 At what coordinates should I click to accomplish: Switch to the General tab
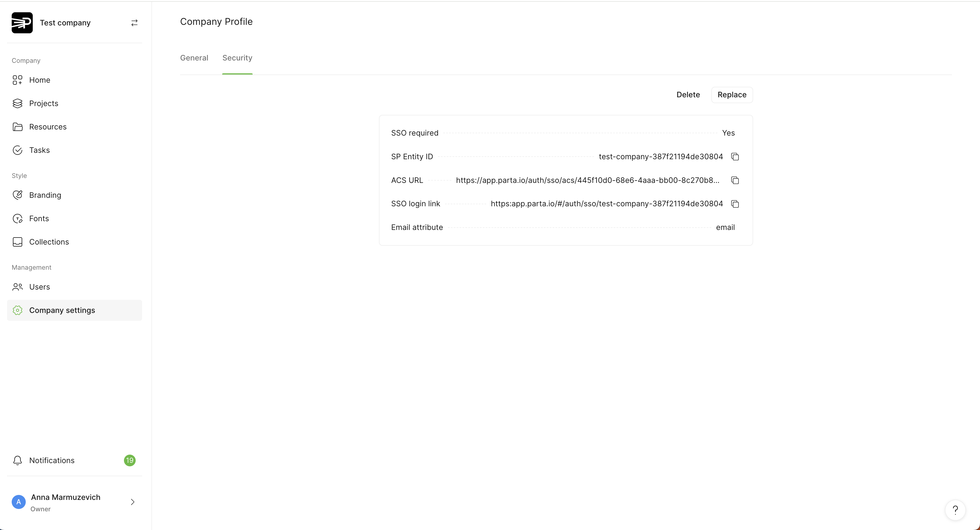194,58
